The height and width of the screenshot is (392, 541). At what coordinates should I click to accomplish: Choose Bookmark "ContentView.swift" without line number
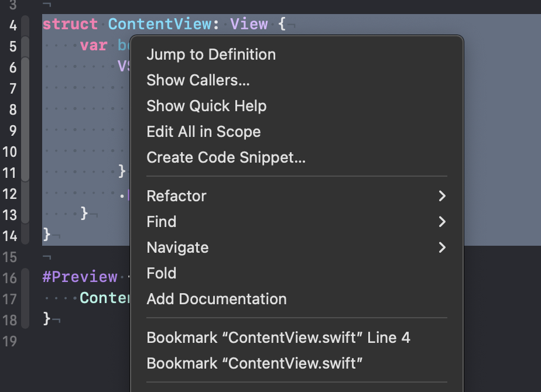[255, 363]
